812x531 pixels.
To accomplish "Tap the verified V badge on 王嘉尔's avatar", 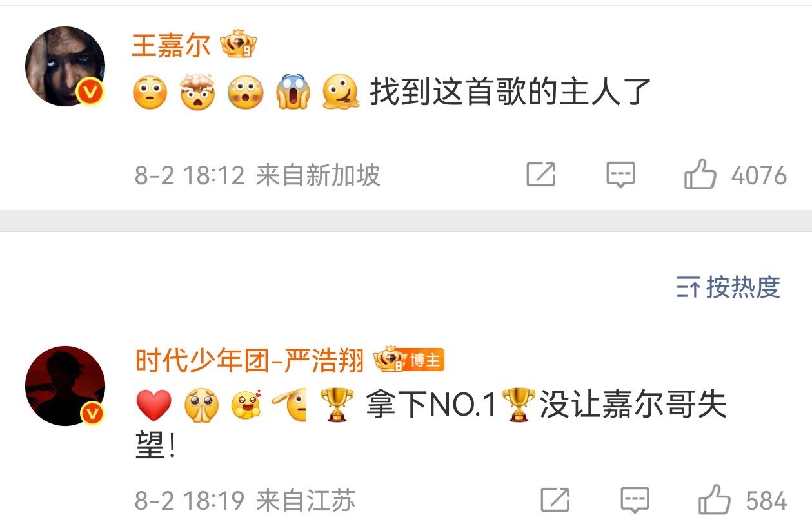I will pos(91,93).
